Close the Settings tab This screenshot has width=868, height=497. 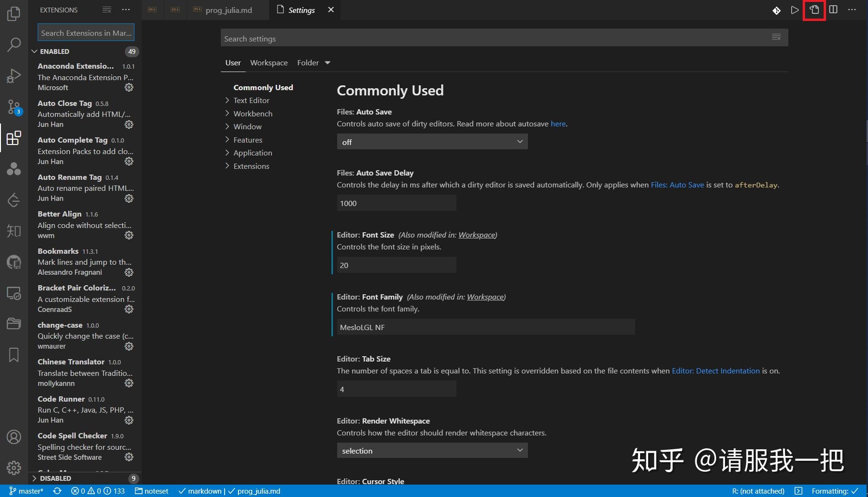click(x=331, y=10)
